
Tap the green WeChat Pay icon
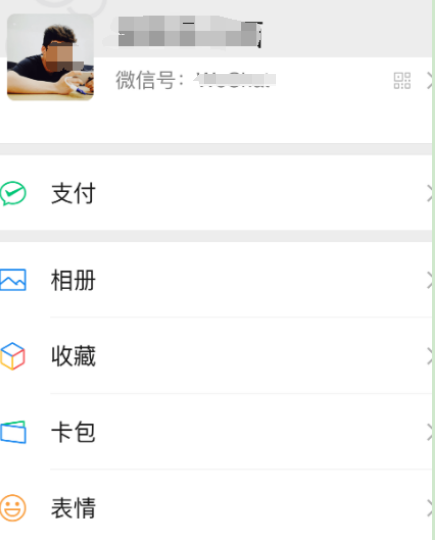coord(13,193)
